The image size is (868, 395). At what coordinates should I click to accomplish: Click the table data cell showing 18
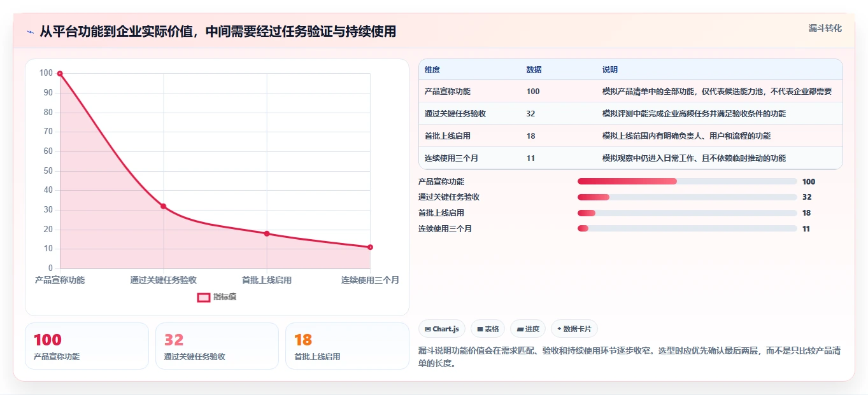(x=531, y=136)
